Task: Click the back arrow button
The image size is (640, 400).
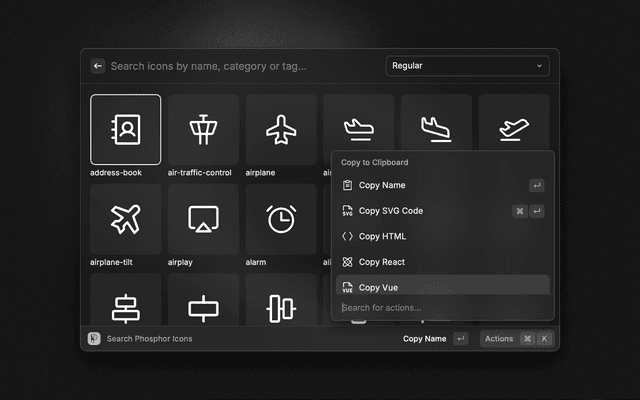Action: click(98, 66)
